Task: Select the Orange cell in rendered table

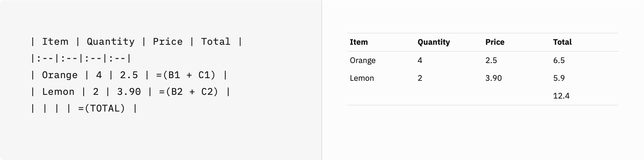Action: [363, 60]
